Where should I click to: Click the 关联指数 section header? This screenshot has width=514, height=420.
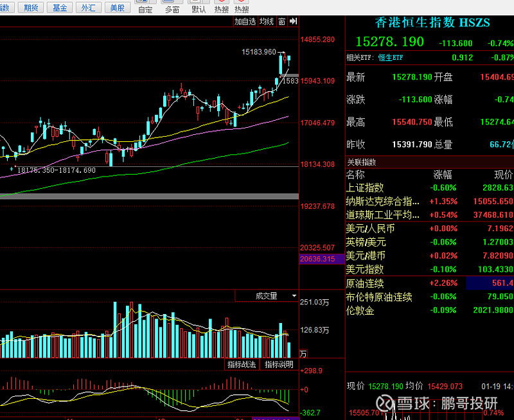[362, 162]
